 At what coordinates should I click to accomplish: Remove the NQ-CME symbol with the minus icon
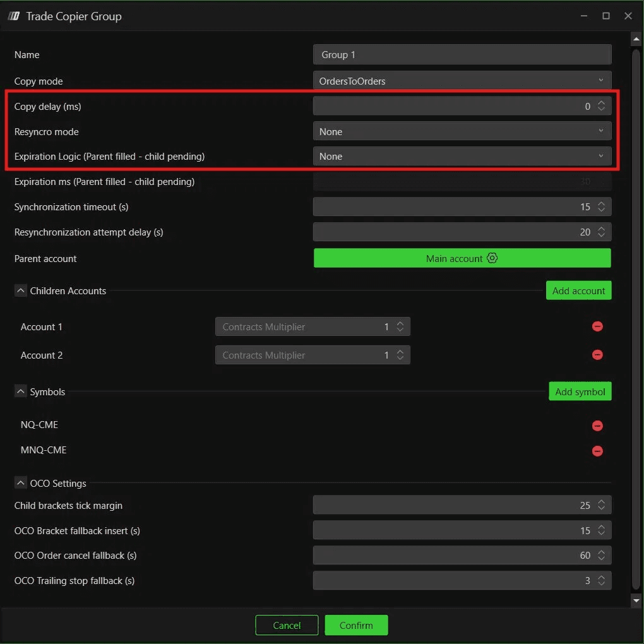click(597, 426)
